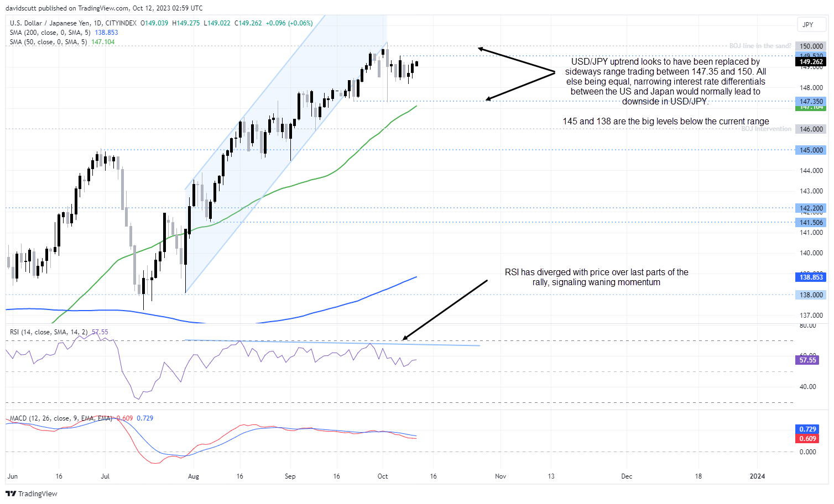Click the 0.609 MACD signal value label on axis
Screen dimensions: 834x504
coord(807,438)
